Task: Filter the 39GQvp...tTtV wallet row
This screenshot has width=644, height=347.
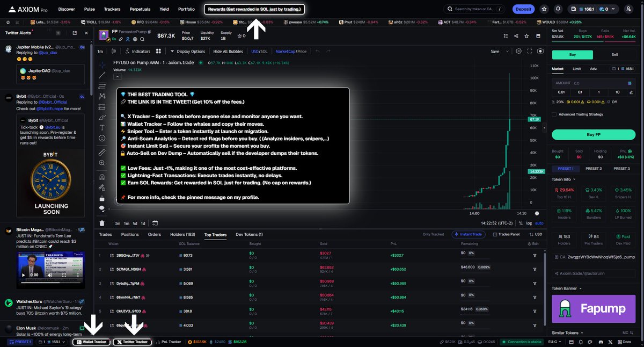Action: [535, 255]
